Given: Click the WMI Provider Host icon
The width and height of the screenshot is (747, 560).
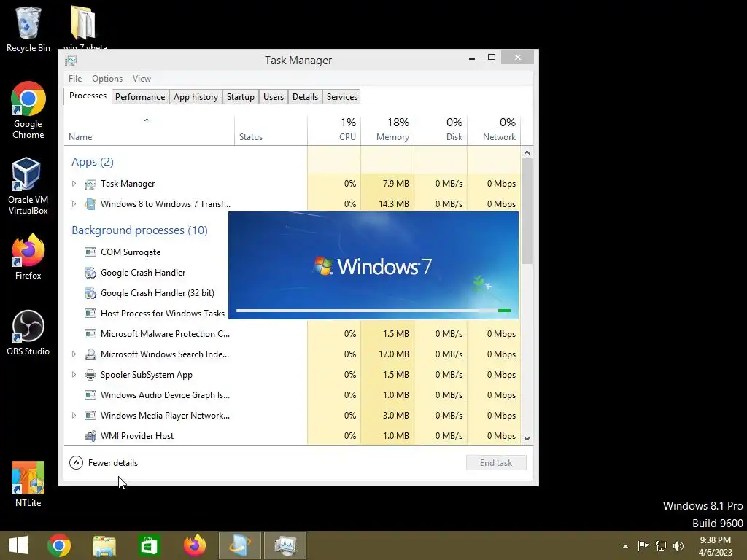Looking at the screenshot, I should click(90, 436).
